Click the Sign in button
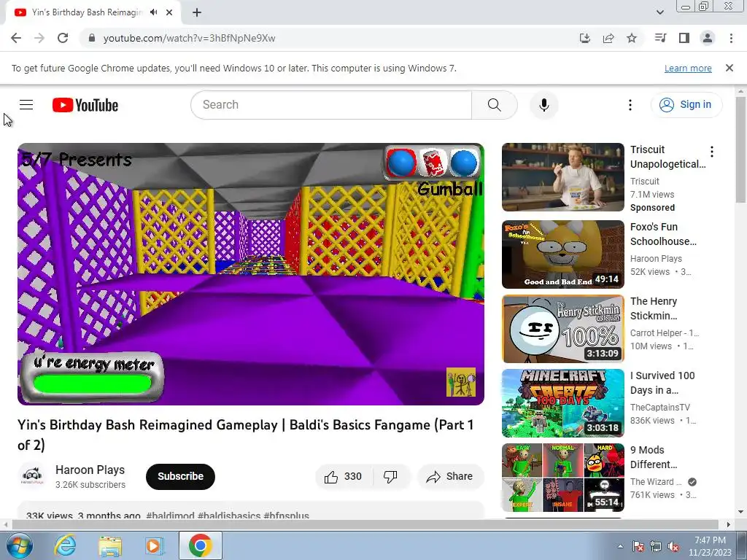The width and height of the screenshot is (747, 560). pos(686,105)
